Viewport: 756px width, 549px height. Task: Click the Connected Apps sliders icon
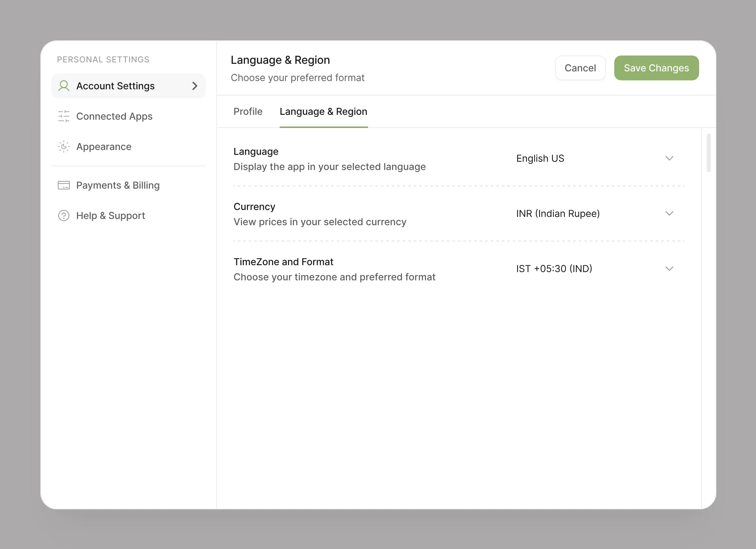(x=64, y=116)
